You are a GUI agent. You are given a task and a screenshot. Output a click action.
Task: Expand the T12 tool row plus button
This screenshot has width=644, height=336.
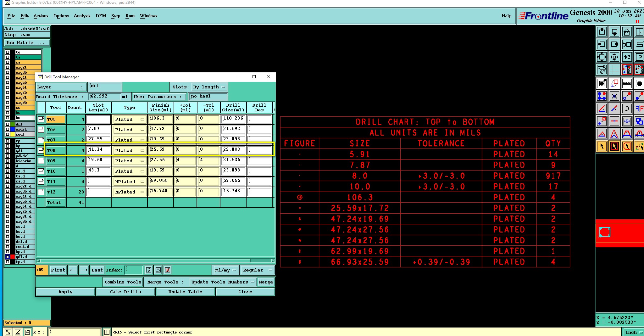click(x=41, y=192)
